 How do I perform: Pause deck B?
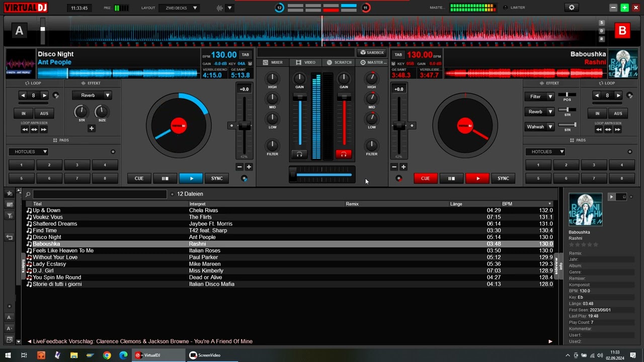tap(451, 178)
